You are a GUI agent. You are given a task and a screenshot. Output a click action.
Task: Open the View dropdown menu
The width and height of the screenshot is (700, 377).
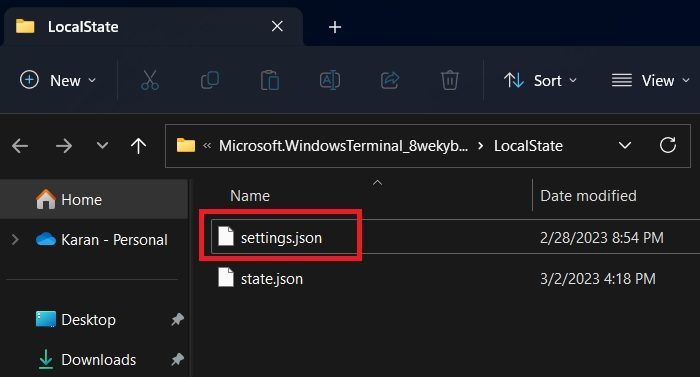pyautogui.click(x=650, y=80)
